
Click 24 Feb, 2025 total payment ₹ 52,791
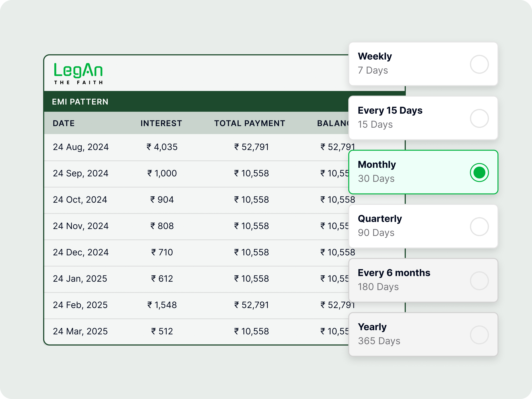[251, 305]
